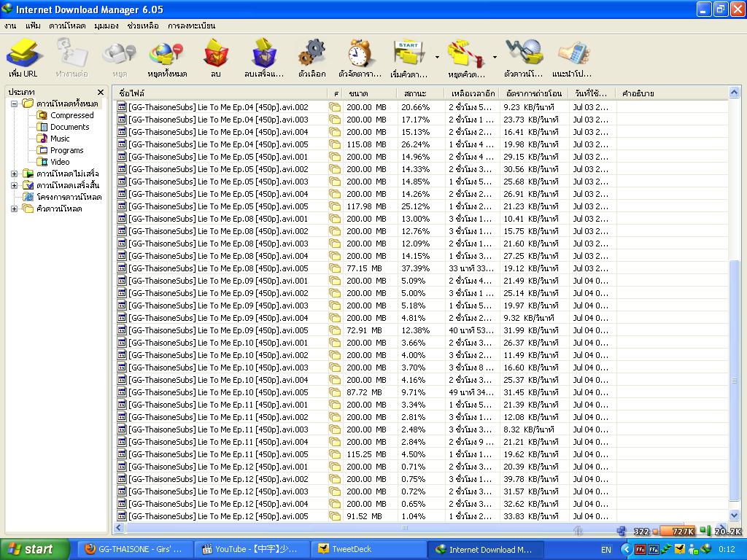
Task: Open Options via the gears icon
Action: click(x=312, y=58)
